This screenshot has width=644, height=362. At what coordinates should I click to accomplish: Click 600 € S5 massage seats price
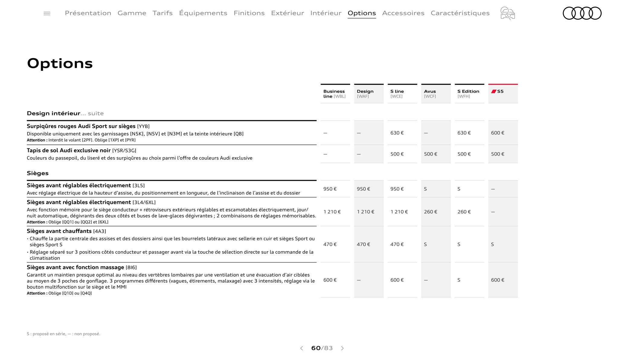(x=498, y=280)
